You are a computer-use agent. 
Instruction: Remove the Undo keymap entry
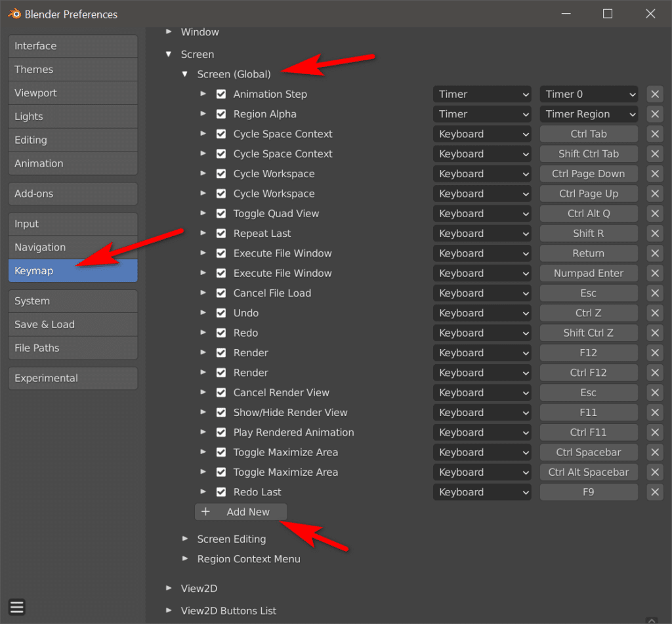click(x=655, y=313)
